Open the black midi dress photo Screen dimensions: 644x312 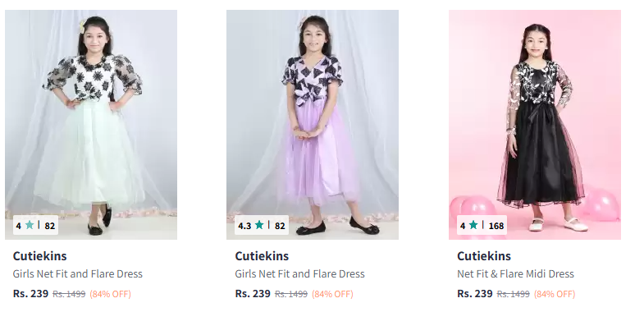click(x=535, y=125)
